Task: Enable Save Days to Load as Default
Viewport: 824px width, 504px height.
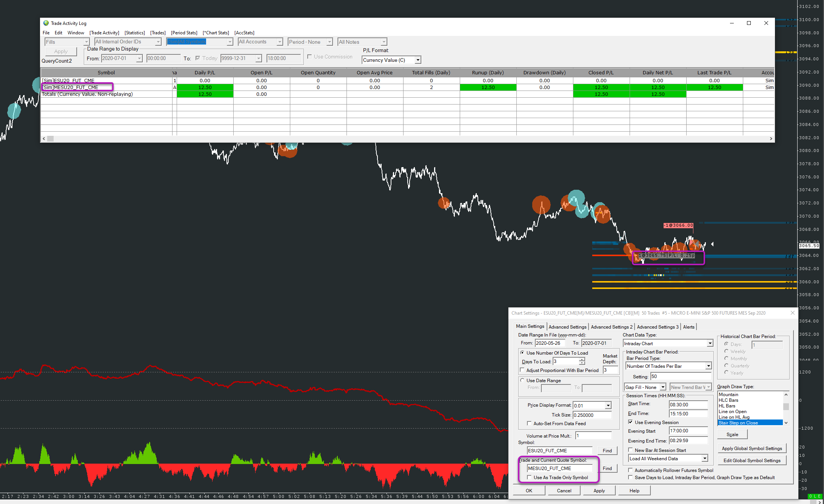Action: pyautogui.click(x=630, y=477)
